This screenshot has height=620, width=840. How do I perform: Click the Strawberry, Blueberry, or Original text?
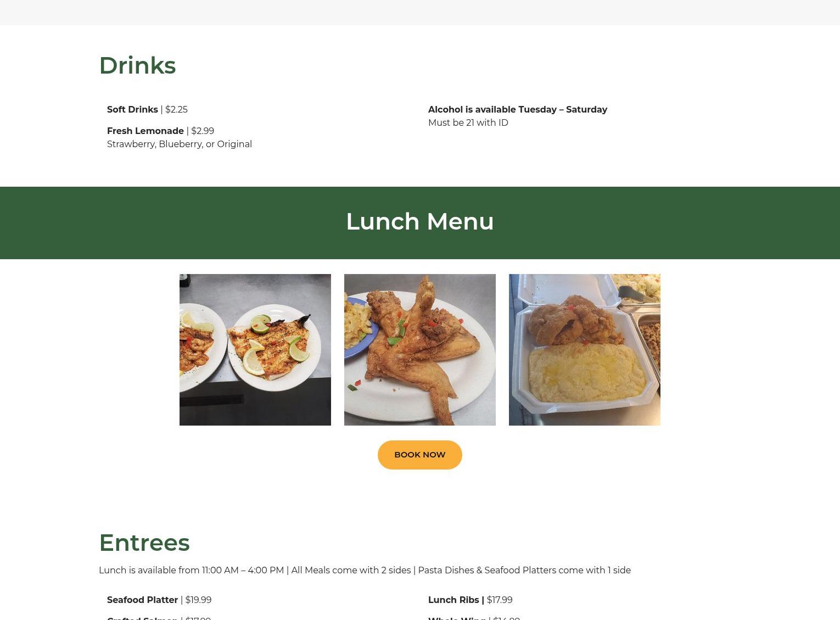180,144
